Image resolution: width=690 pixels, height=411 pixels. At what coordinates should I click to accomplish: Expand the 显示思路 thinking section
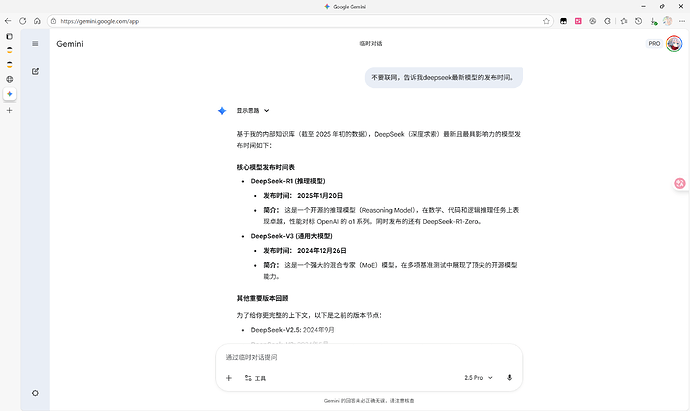(253, 110)
